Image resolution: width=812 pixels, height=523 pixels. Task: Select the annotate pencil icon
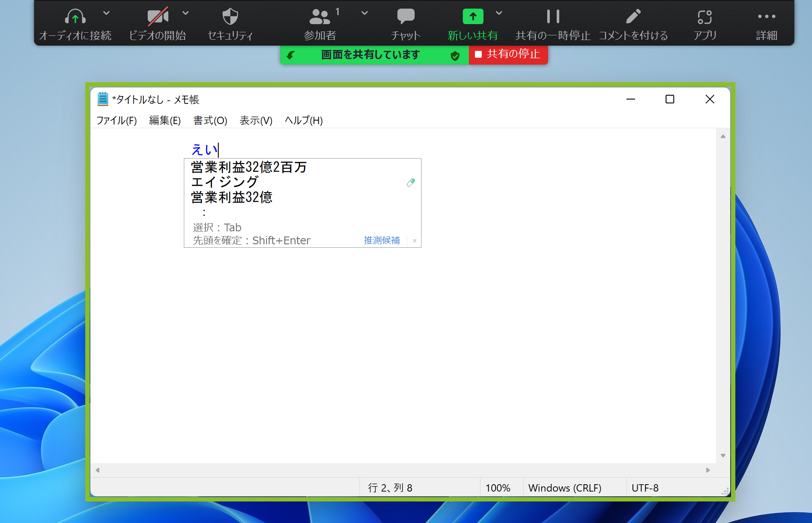coord(633,17)
